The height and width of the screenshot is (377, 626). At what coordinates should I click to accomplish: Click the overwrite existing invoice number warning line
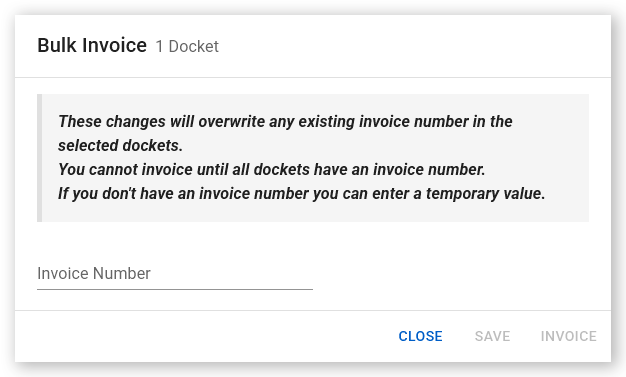pyautogui.click(x=285, y=121)
